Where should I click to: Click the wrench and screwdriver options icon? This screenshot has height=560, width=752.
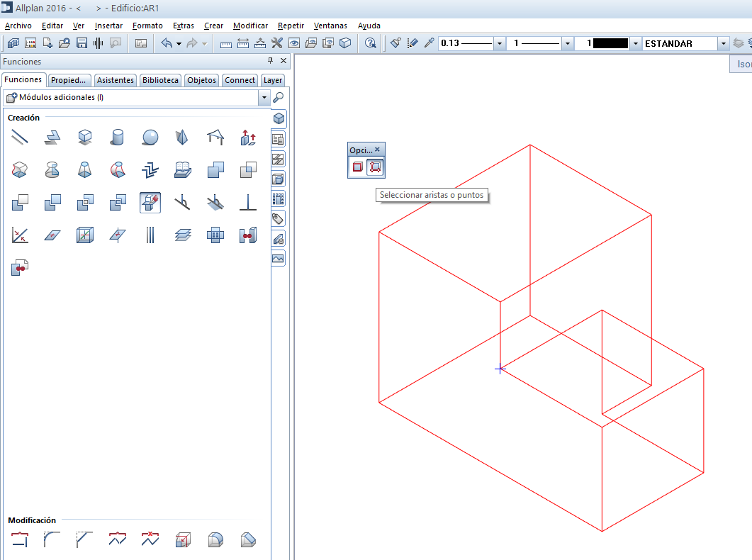coord(276,43)
